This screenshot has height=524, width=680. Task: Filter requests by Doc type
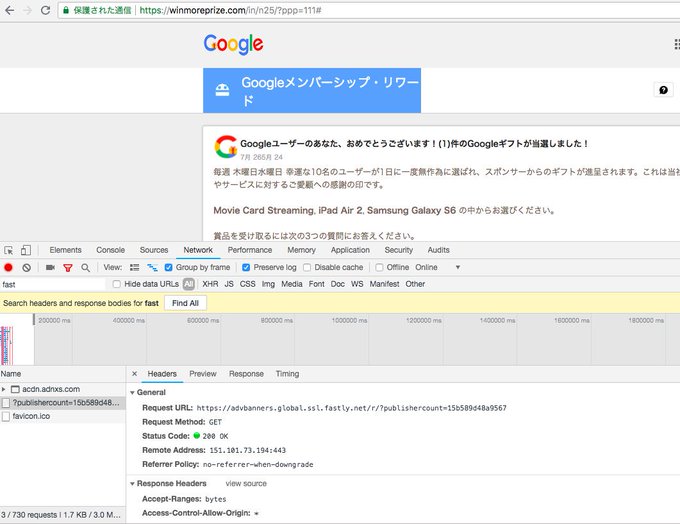point(337,284)
